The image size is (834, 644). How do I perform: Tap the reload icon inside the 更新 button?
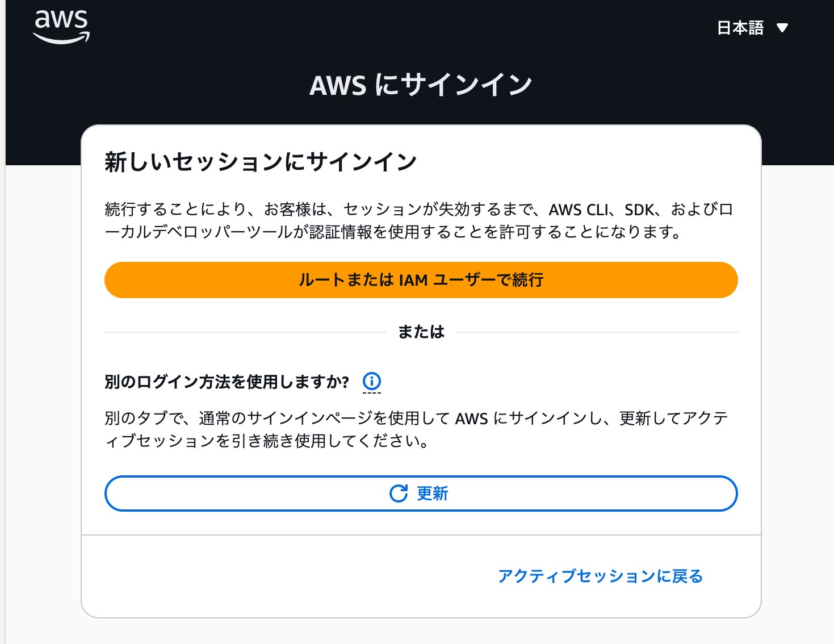(x=399, y=494)
